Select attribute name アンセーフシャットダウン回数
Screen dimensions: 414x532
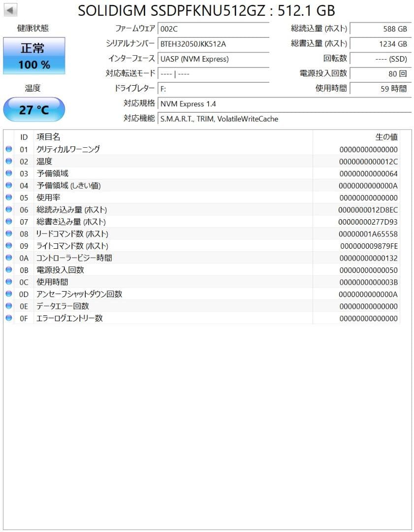79,294
